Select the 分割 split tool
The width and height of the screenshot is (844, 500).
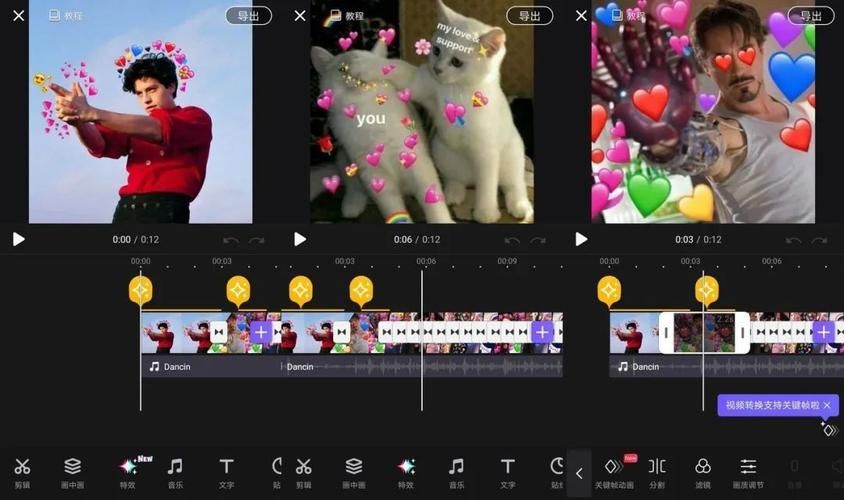(x=657, y=472)
